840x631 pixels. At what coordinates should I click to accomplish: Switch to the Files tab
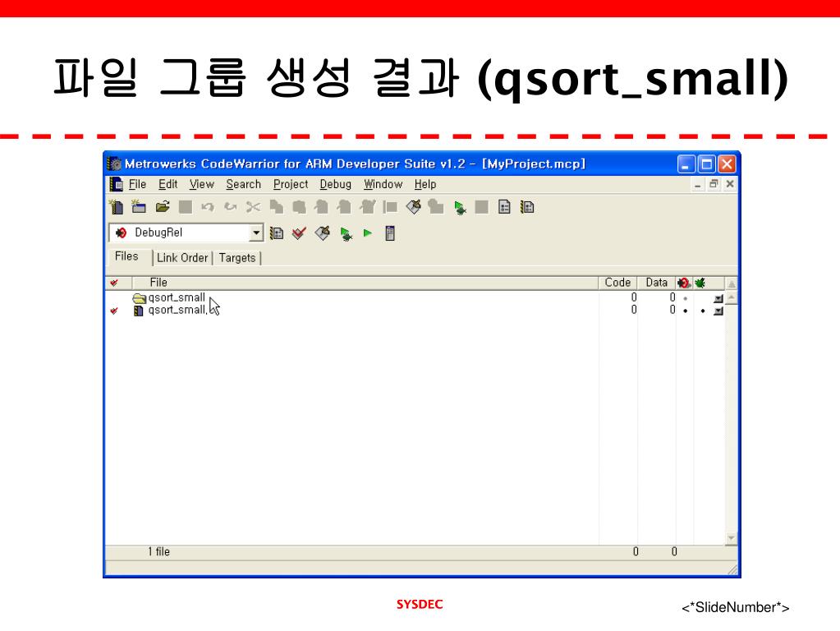127,256
